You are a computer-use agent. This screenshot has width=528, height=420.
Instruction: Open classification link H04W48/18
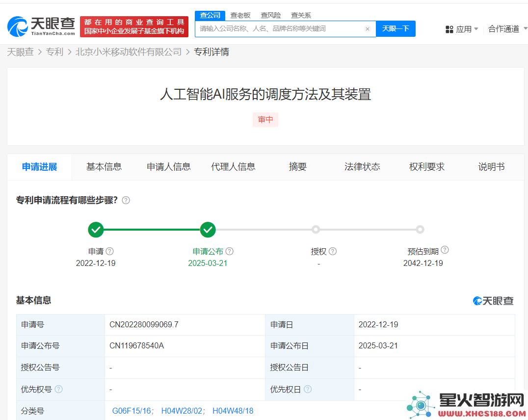coord(233,411)
